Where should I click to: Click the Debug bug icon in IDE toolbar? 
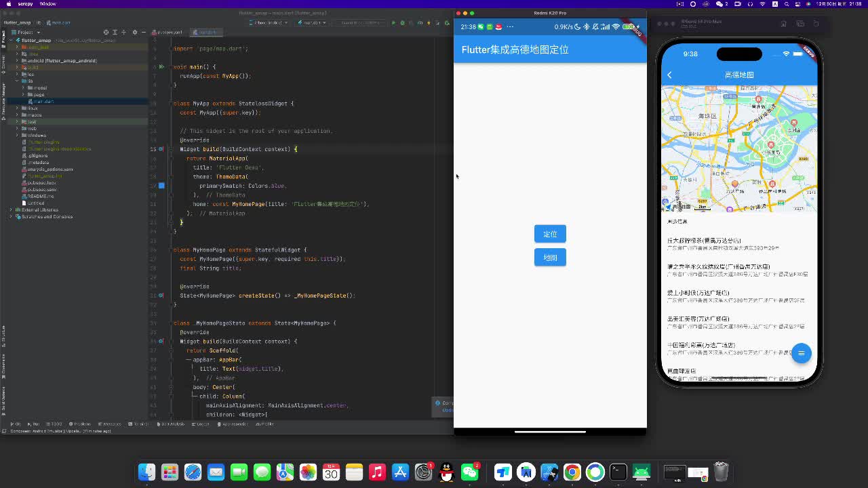(x=402, y=22)
